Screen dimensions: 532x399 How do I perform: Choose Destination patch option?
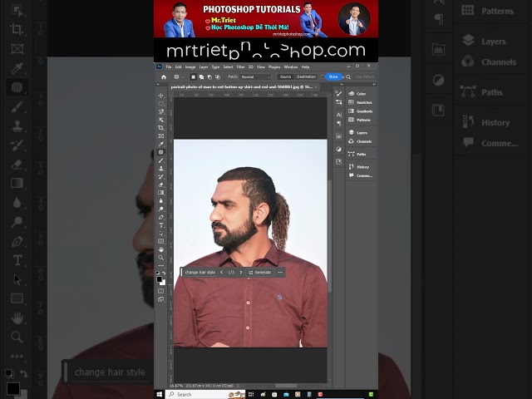point(307,77)
